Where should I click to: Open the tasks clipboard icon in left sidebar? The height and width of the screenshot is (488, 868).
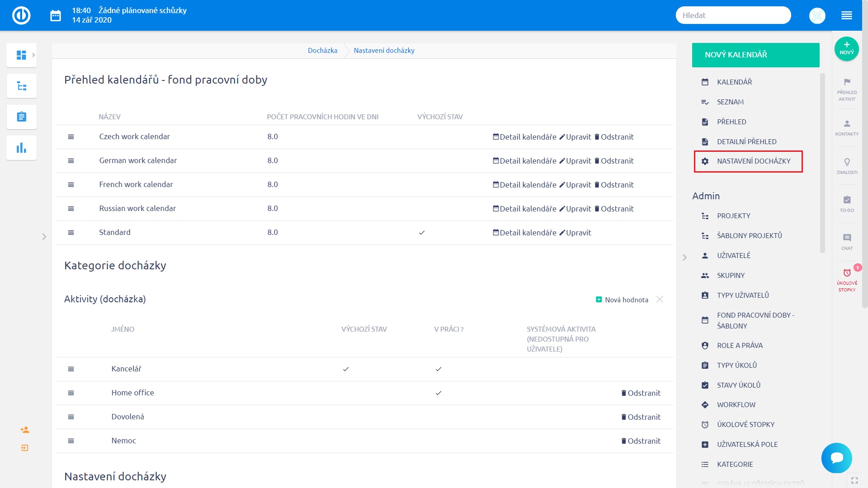tap(21, 117)
